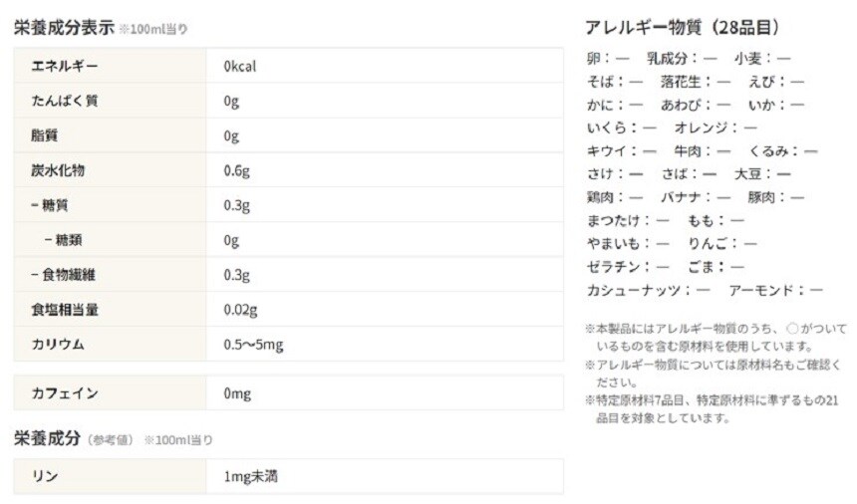Click the 脂質 row label
The height and width of the screenshot is (504, 857).
pos(45,135)
